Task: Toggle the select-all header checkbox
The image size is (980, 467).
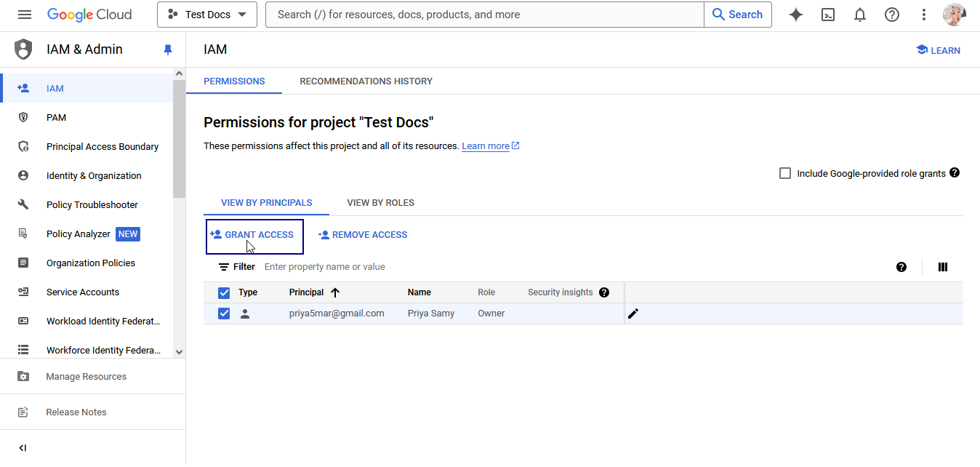Action: click(224, 293)
